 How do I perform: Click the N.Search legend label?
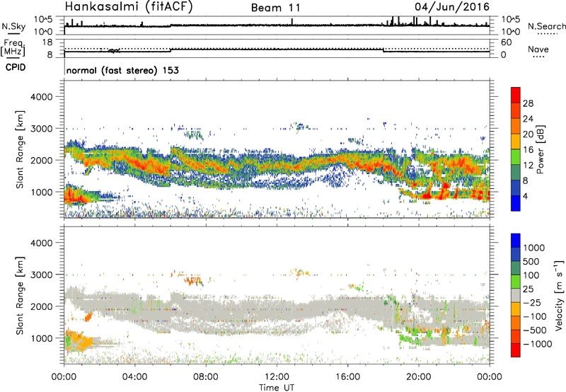click(547, 26)
